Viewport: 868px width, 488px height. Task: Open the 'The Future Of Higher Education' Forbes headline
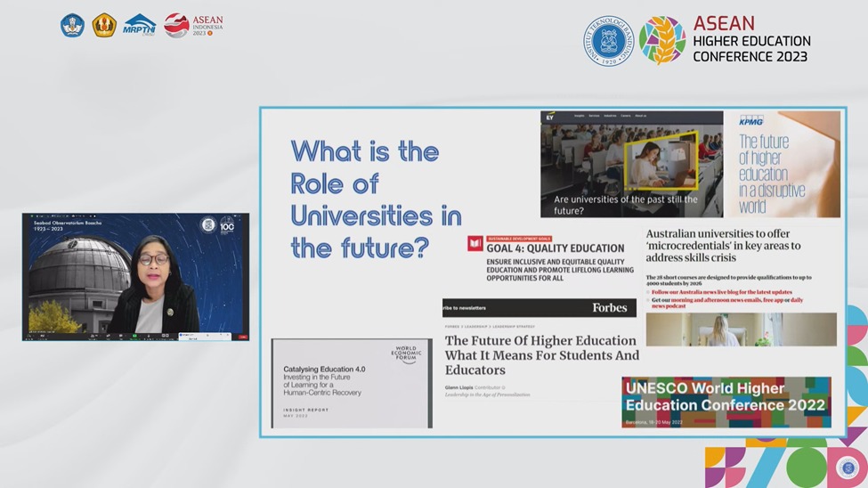541,354
